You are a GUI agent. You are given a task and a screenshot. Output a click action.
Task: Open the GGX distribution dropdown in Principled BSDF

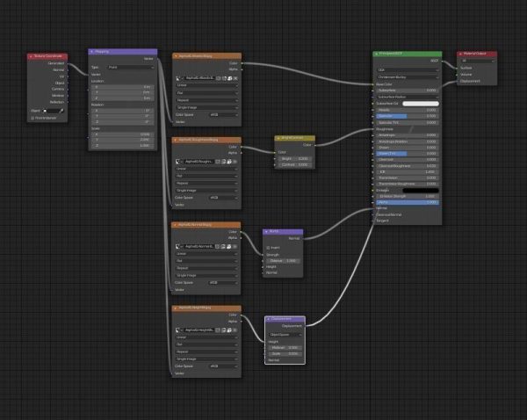click(x=408, y=70)
